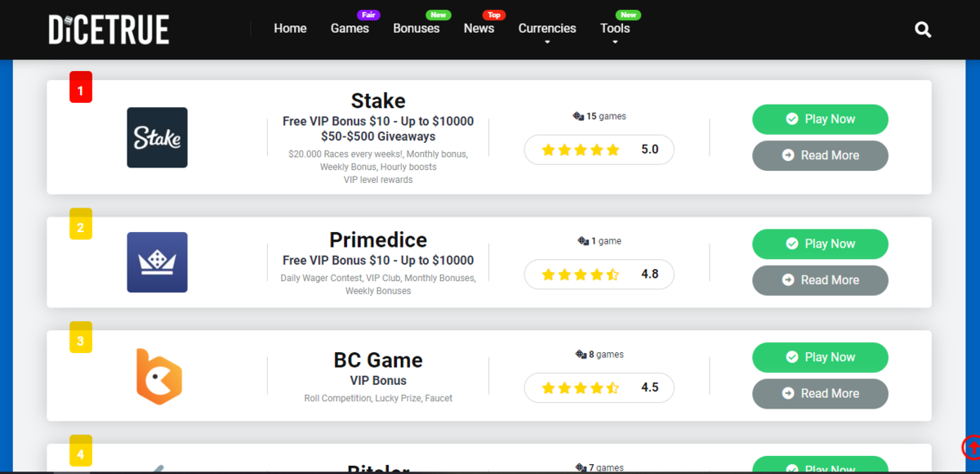Click the scroll-to-top arrow icon

point(971,447)
